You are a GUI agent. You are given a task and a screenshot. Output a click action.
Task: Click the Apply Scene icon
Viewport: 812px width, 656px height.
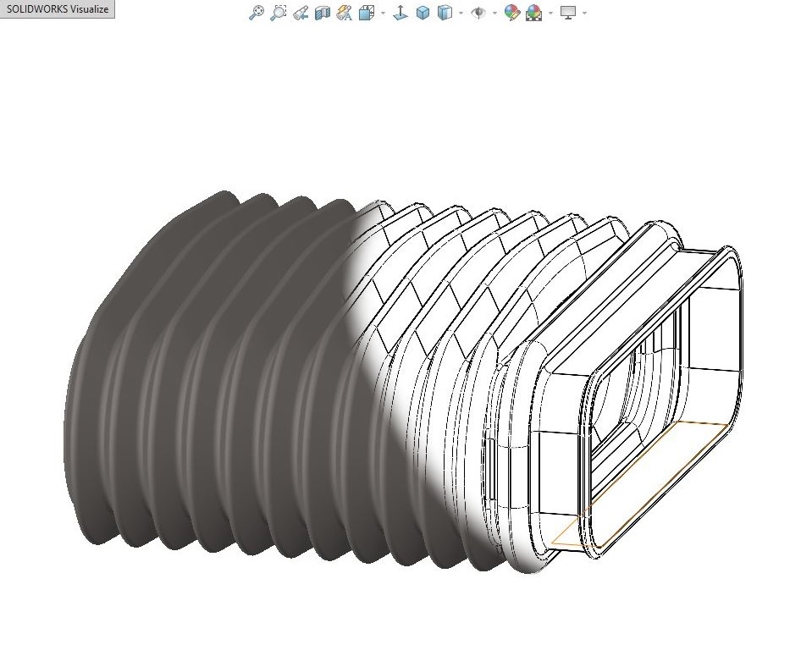(534, 13)
